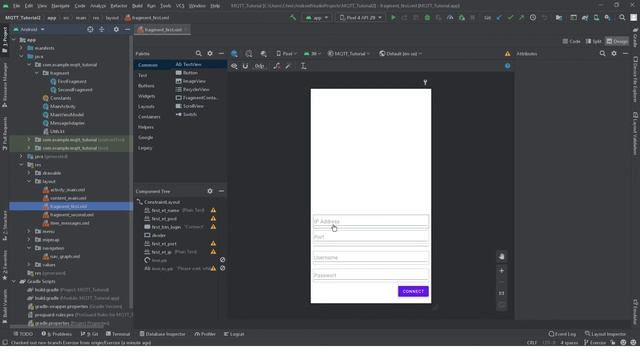Toggle visibility icon on the bottom TextView row of Component Tree
This screenshot has height=360, width=640.
[x=222, y=268]
